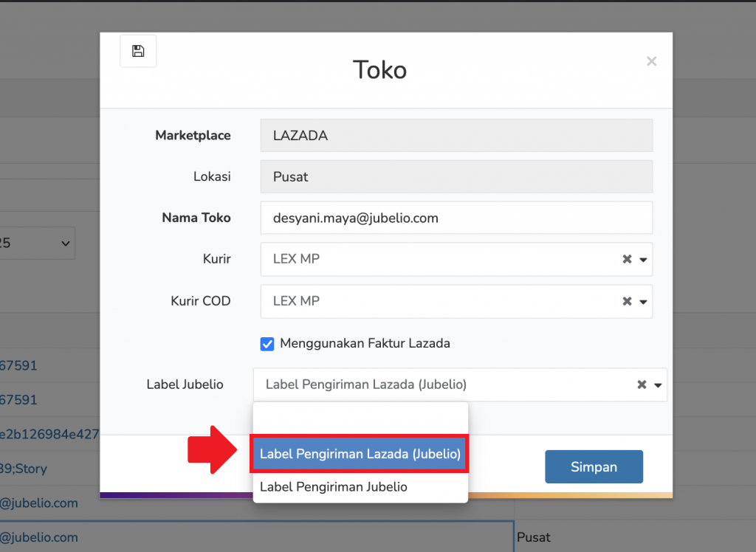This screenshot has height=552, width=756.
Task: Open page-size dropdown in background page
Action: [37, 243]
